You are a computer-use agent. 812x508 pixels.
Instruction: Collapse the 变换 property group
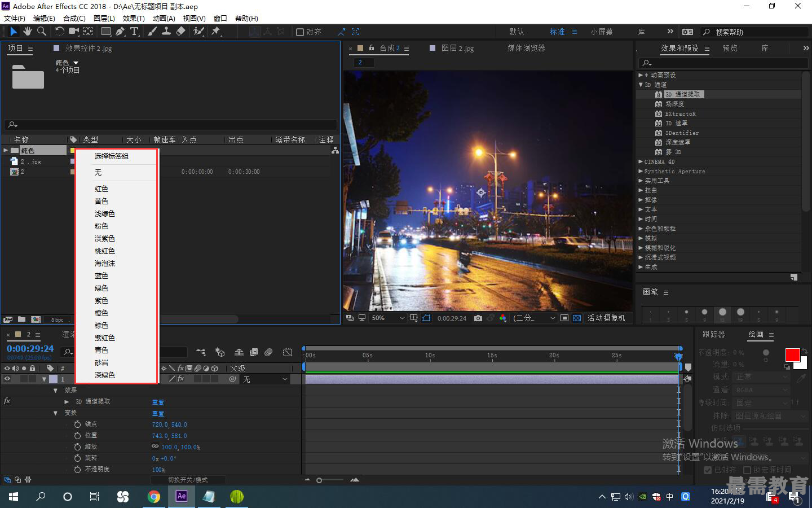click(x=55, y=413)
